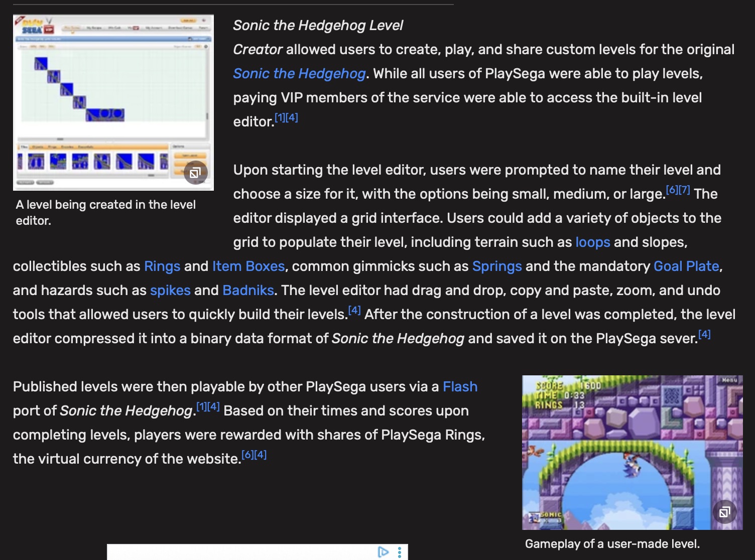The height and width of the screenshot is (560, 755).
Task: Open citation [4] after 'currency of the website.'
Action: pos(260,455)
